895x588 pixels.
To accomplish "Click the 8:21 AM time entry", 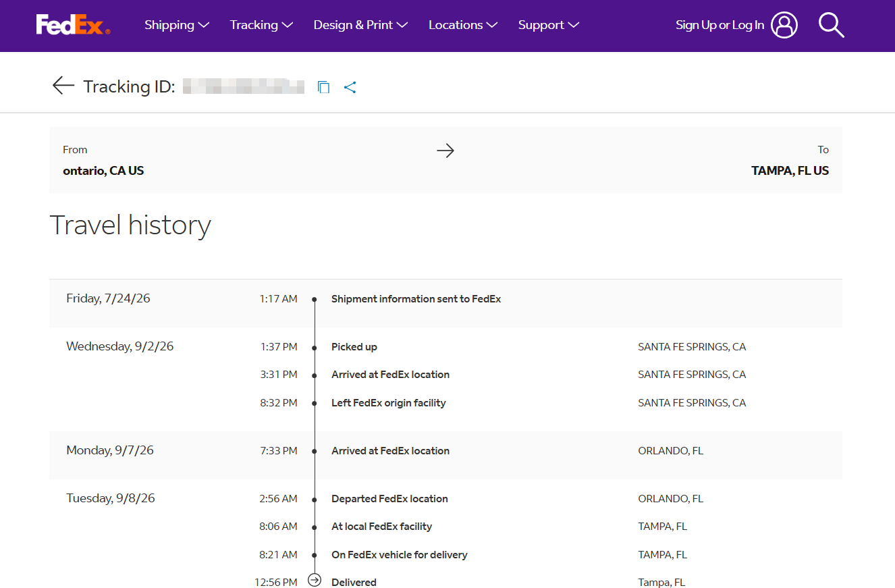I will click(278, 555).
